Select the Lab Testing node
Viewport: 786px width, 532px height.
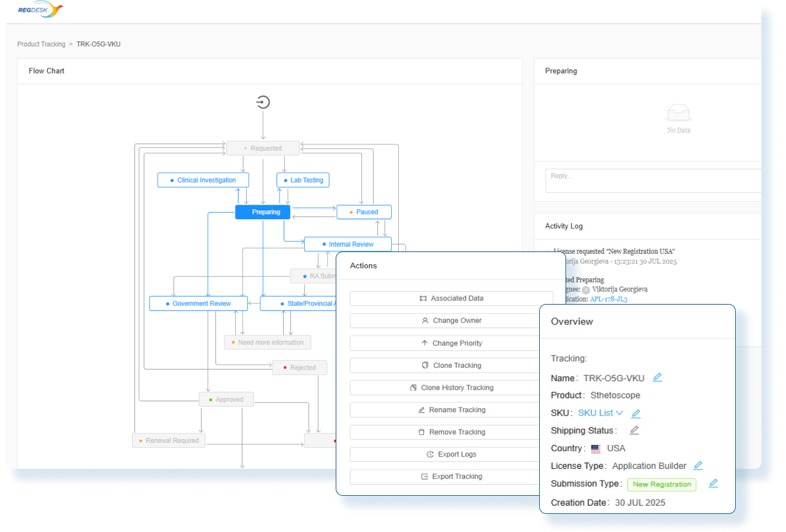(x=303, y=180)
